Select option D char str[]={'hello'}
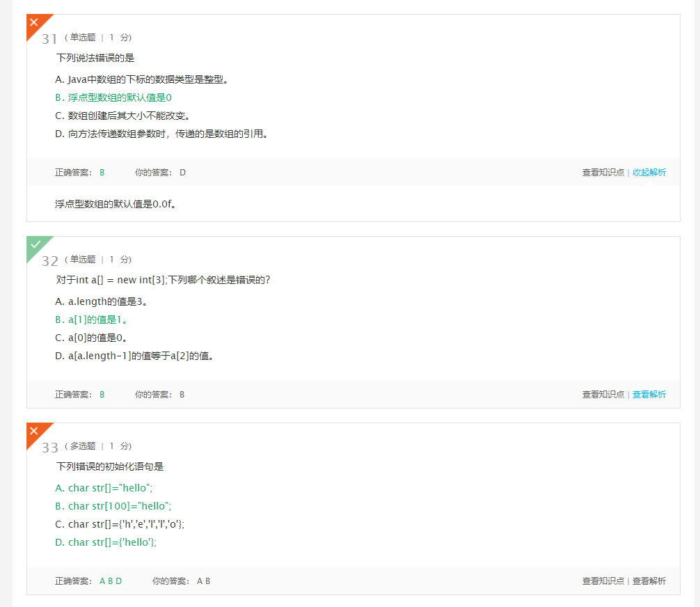Image resolution: width=700 pixels, height=607 pixels. click(106, 542)
